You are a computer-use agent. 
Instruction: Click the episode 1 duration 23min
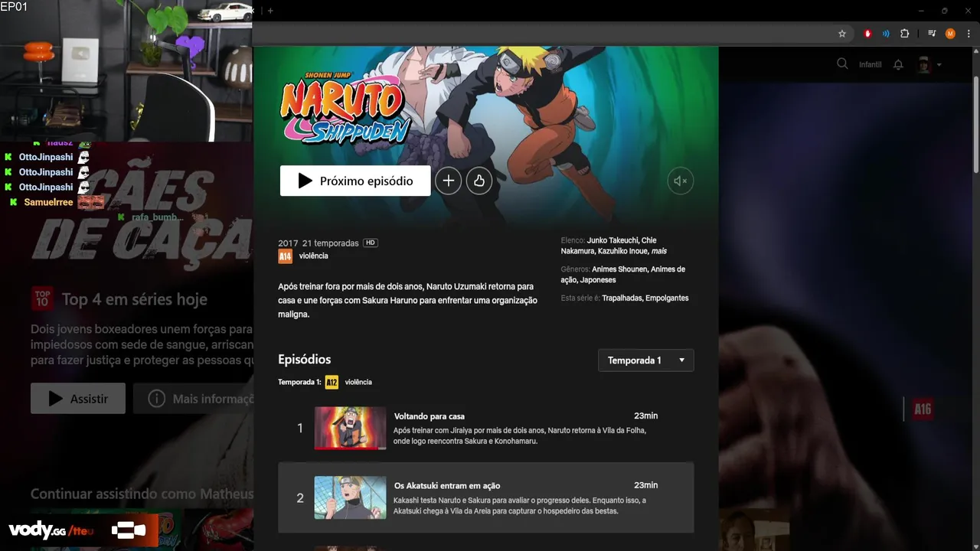(x=646, y=416)
